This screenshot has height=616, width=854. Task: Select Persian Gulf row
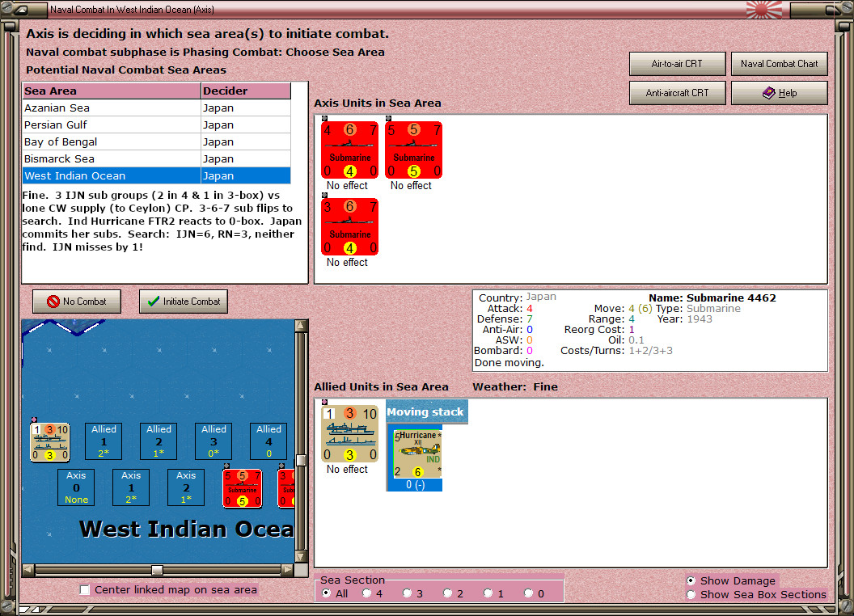[x=156, y=124]
